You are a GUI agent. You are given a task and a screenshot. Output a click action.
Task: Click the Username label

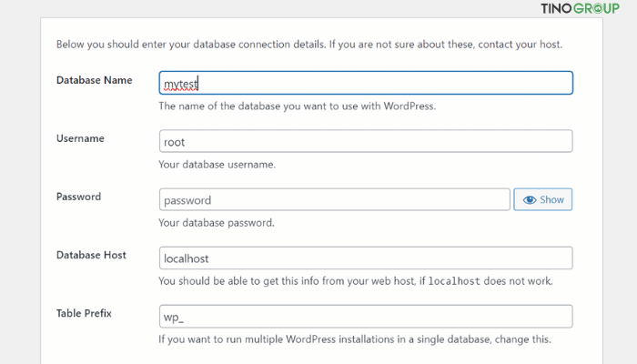click(80, 138)
